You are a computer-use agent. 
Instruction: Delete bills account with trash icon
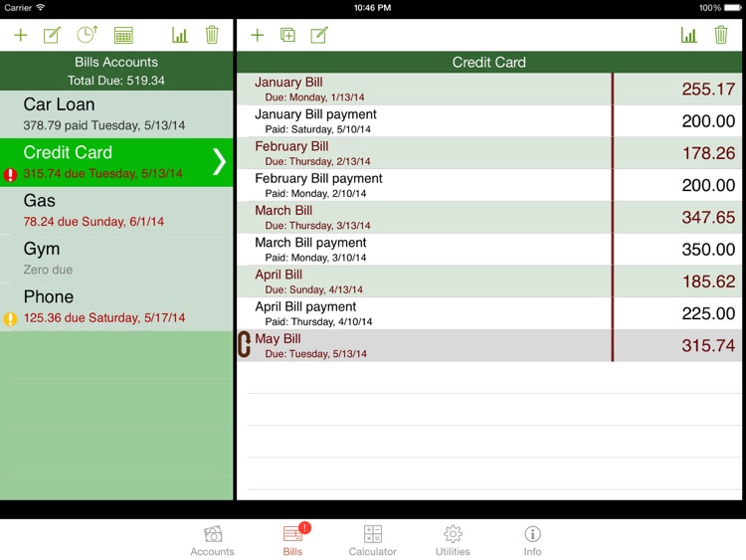coord(212,35)
